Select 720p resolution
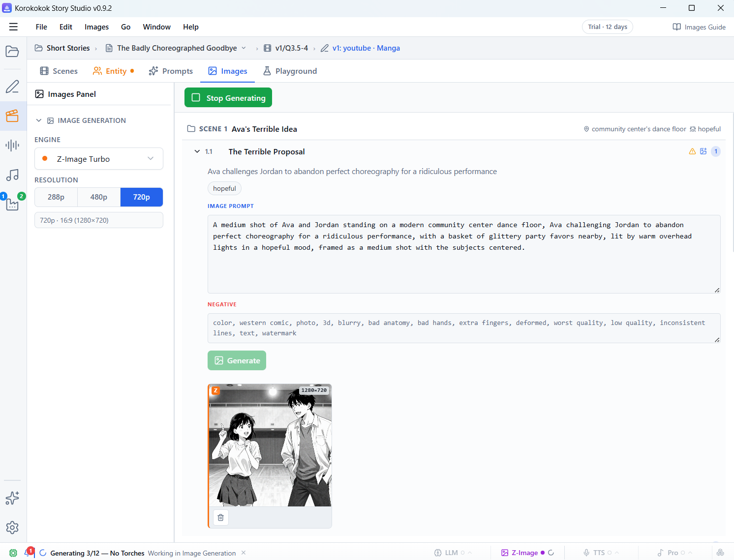The width and height of the screenshot is (734, 560). [142, 197]
